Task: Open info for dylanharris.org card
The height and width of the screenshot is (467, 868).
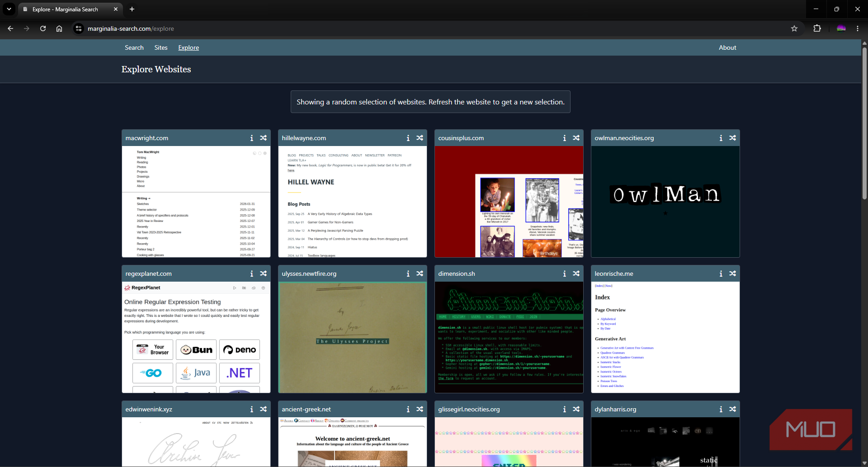Action: (721, 409)
